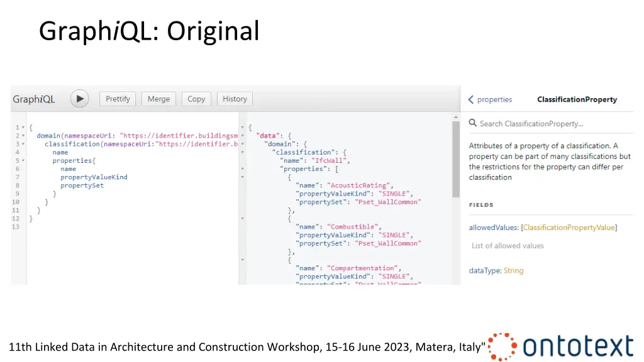This screenshot has height=362, width=644.
Task: Open the History panel
Action: coord(235,99)
